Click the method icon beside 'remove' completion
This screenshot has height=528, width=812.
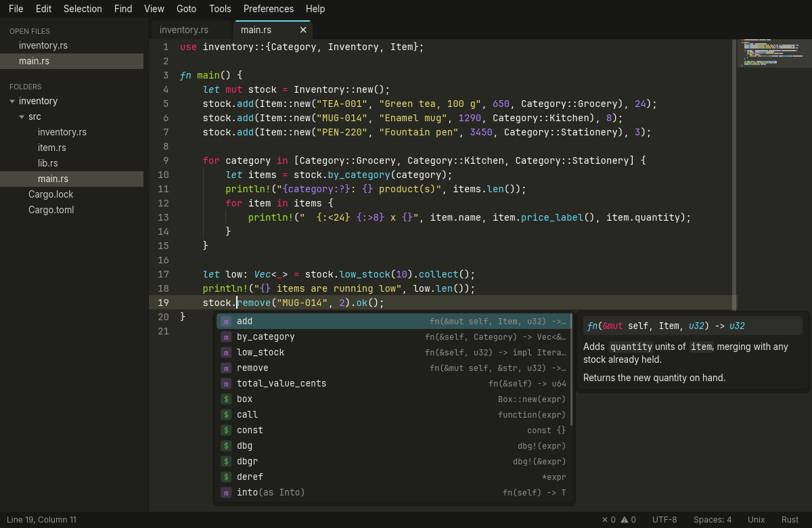(226, 368)
